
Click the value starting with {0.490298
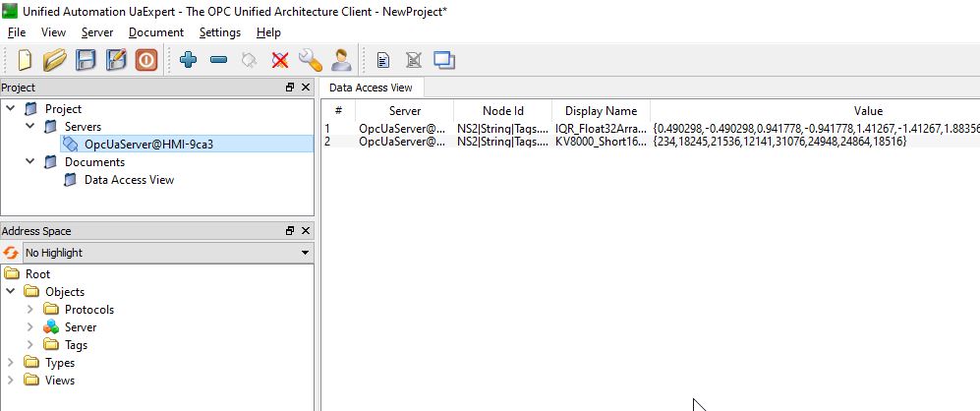[x=816, y=128]
